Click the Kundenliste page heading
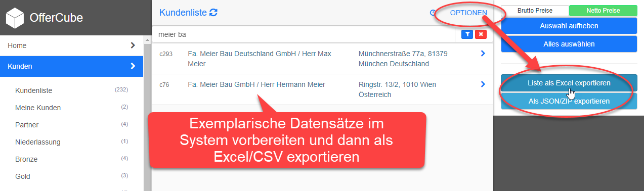Image resolution: width=644 pixels, height=191 pixels. [183, 13]
